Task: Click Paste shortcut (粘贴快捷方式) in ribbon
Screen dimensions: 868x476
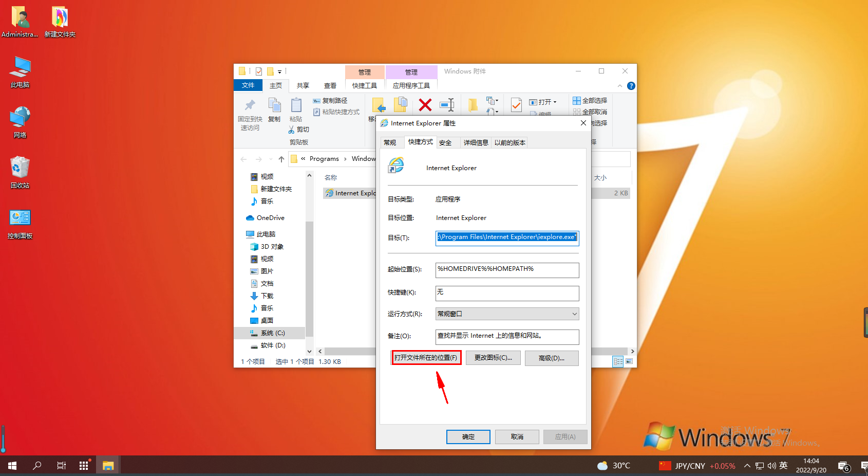Action: point(336,112)
